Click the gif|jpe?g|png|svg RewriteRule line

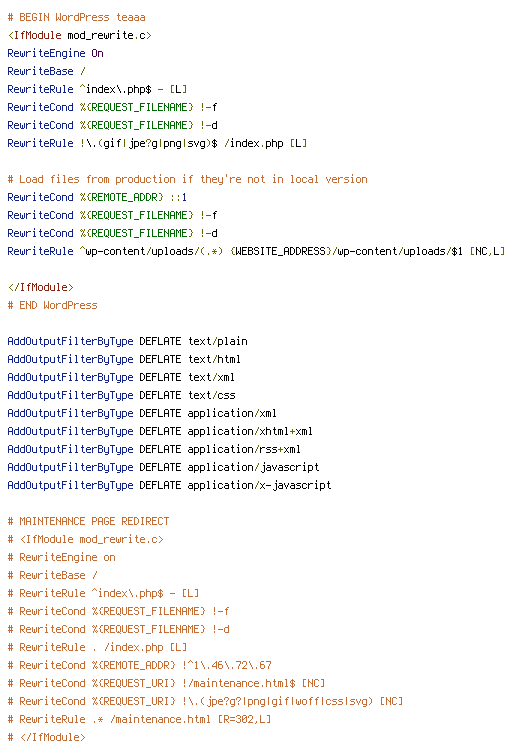coord(157,143)
